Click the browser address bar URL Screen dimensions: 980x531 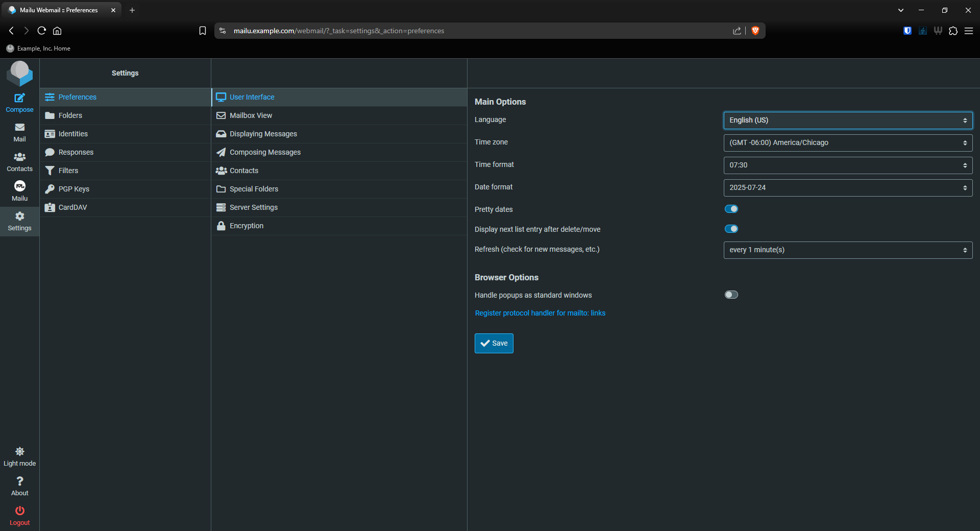339,31
